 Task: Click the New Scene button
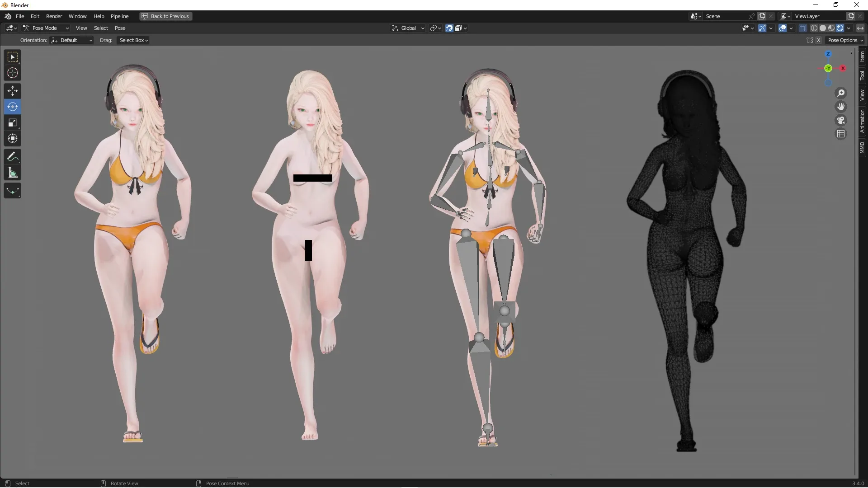[x=762, y=16]
